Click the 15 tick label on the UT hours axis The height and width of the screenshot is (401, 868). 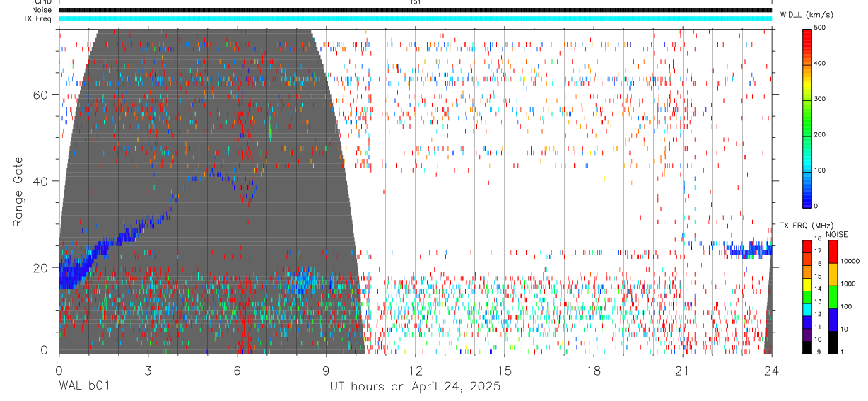click(504, 370)
